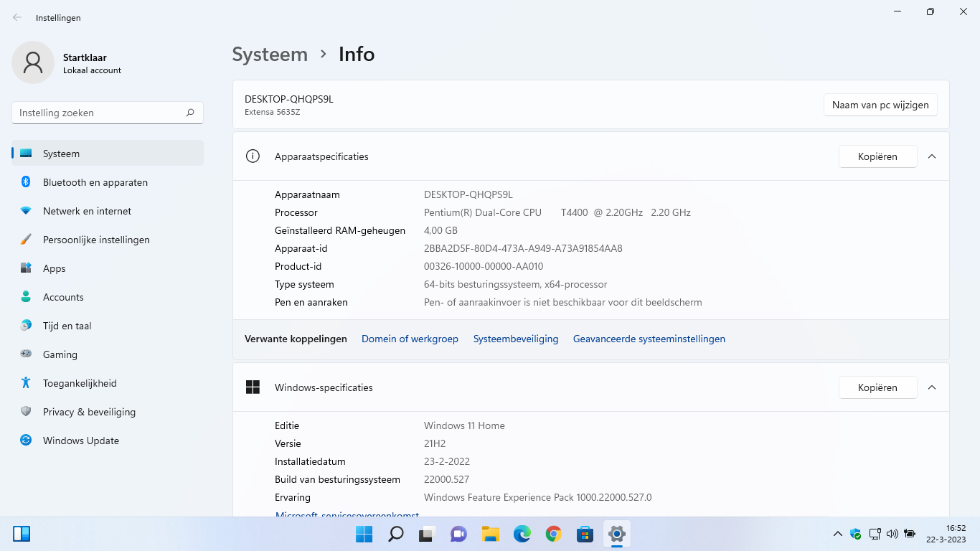Image resolution: width=980 pixels, height=551 pixels.
Task: Open Domein of werkgroep link
Action: 410,339
